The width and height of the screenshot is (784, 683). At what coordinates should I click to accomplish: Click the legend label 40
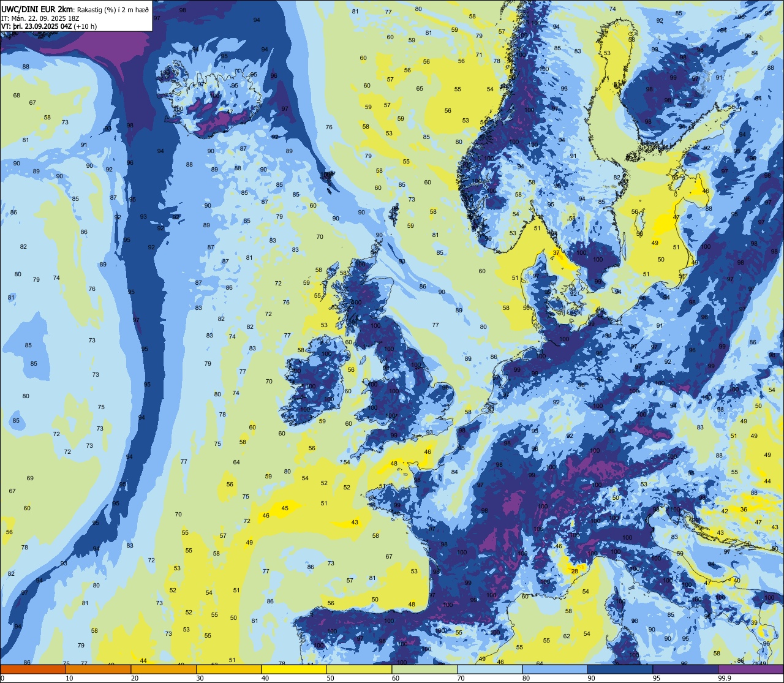[x=265, y=678]
